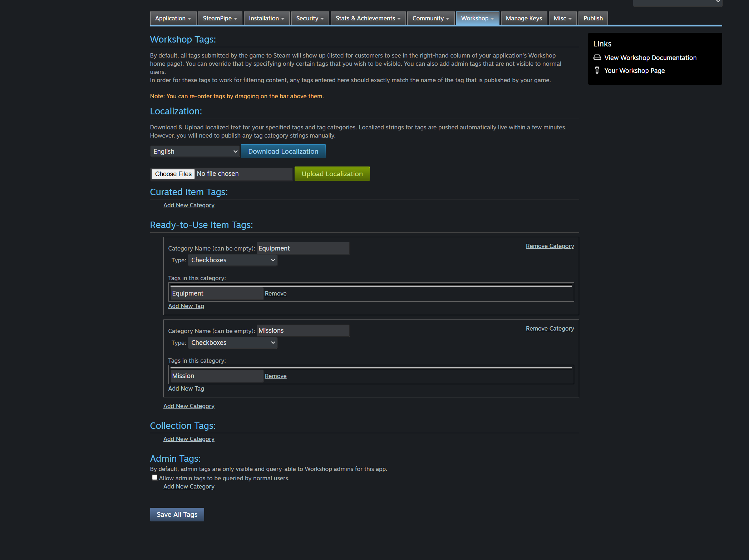Go to the Manage Keys tab
749x560 pixels.
(523, 18)
